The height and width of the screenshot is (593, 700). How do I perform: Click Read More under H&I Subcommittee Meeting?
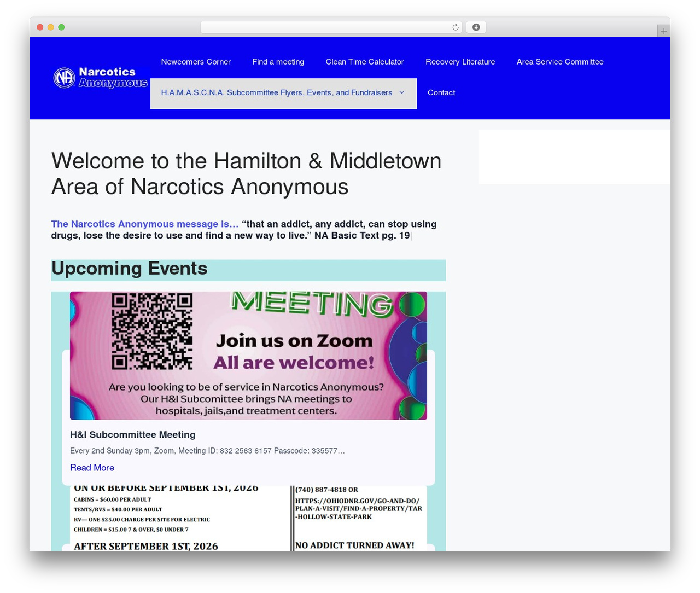click(92, 468)
